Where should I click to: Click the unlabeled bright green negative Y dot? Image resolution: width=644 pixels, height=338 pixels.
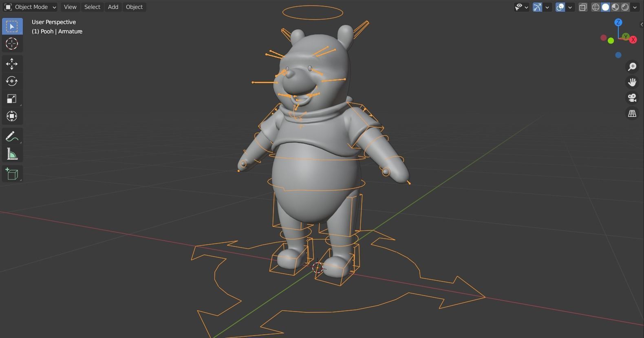pos(611,40)
